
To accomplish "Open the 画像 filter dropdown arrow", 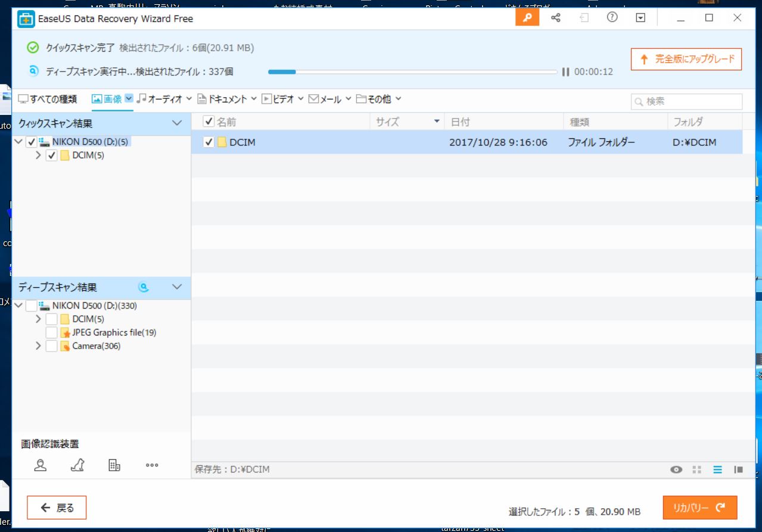I will 129,98.
